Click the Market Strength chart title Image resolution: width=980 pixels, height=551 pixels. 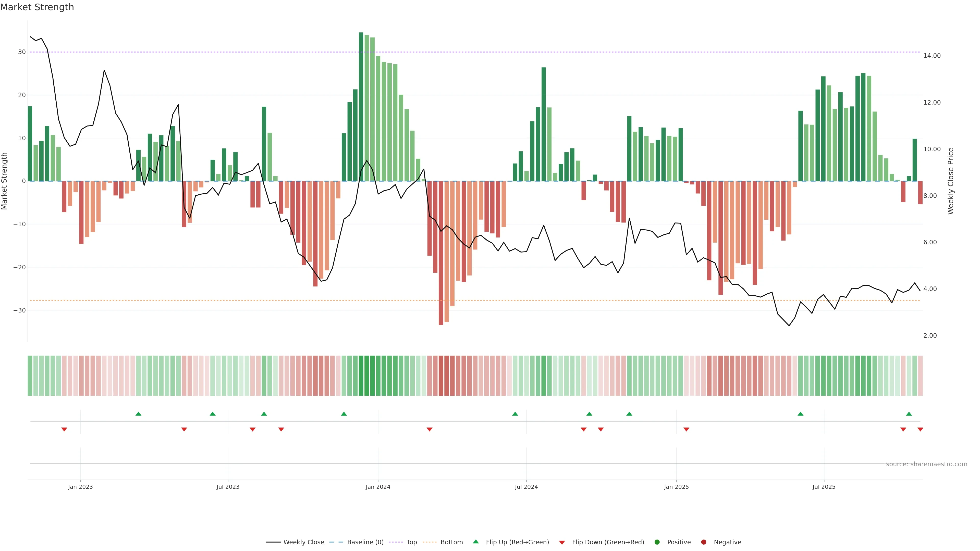pyautogui.click(x=37, y=7)
